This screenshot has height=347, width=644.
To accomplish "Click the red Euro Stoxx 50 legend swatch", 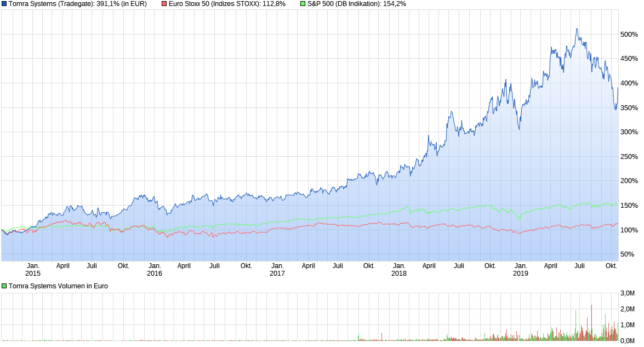I will (x=164, y=4).
